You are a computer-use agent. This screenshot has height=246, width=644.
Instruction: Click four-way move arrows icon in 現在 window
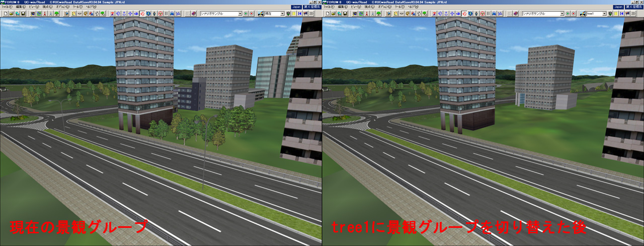click(x=130, y=14)
